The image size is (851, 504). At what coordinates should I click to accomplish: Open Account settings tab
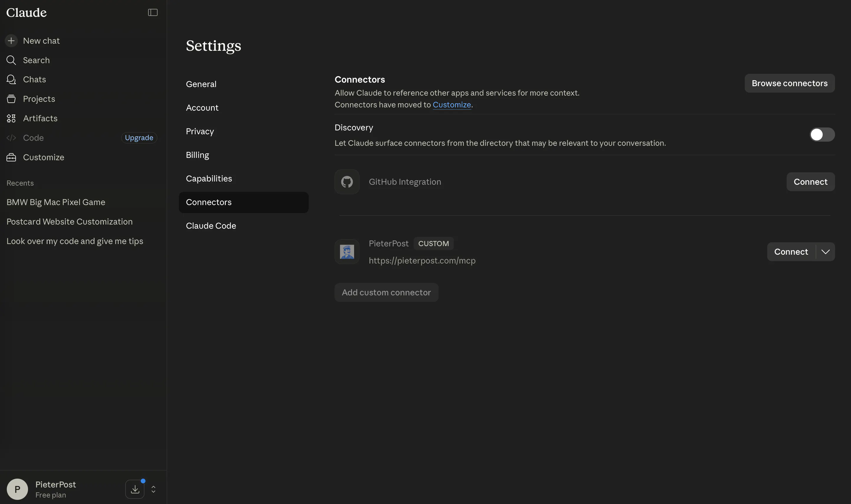click(x=243, y=108)
